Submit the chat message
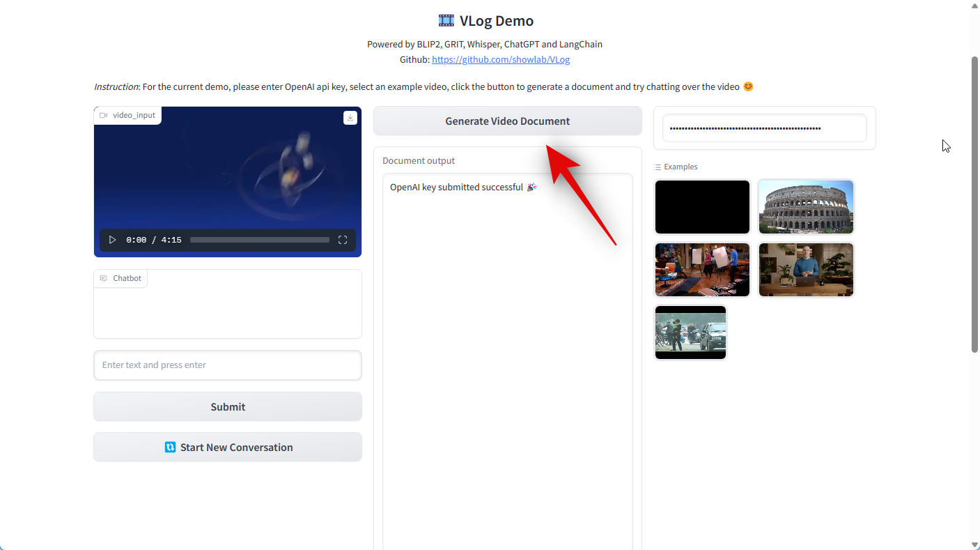Image resolution: width=980 pixels, height=550 pixels. tap(228, 407)
